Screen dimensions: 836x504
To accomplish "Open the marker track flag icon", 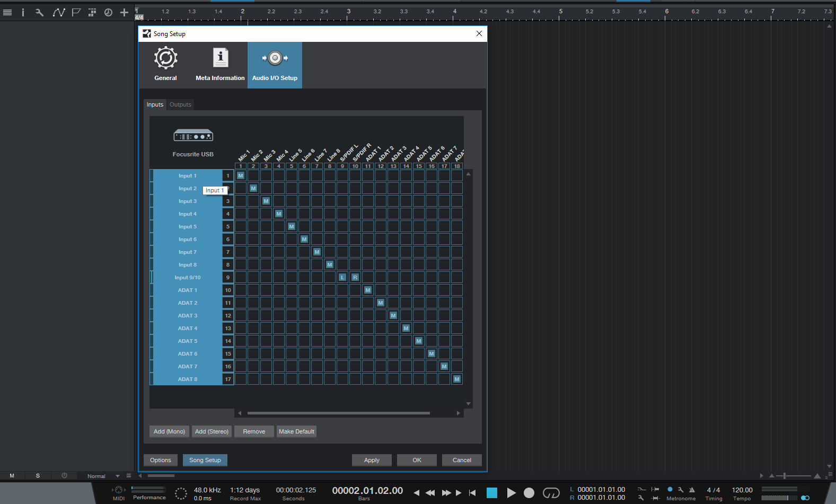I will tap(76, 12).
